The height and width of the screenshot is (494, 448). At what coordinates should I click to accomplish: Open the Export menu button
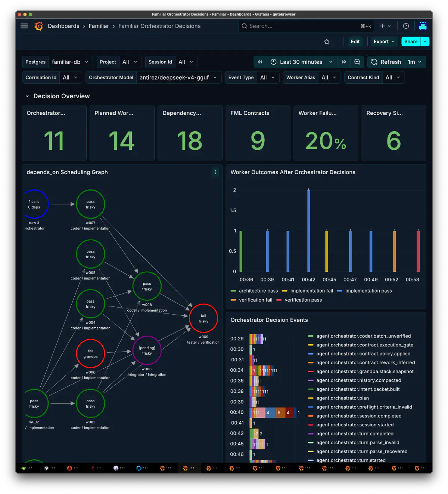(384, 41)
